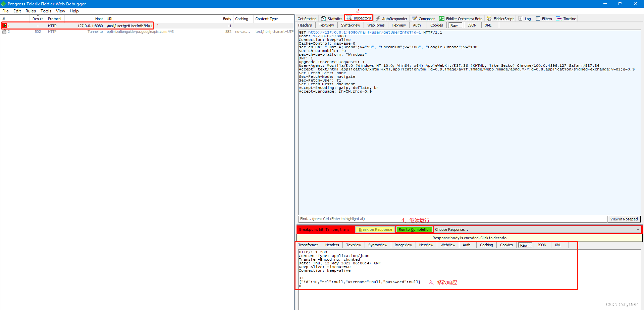Click the FiddlerScript scroll icon
This screenshot has height=310, width=644.
coord(489,19)
